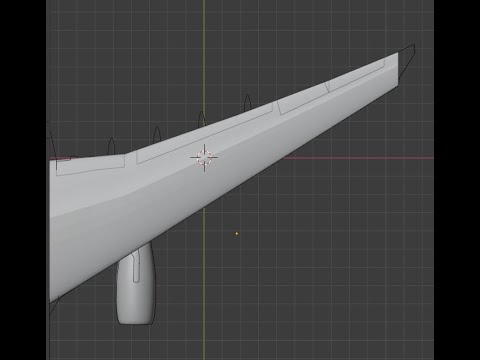This screenshot has width=480, height=360.
Task: Select the orange object origin dot
Action: point(237,234)
